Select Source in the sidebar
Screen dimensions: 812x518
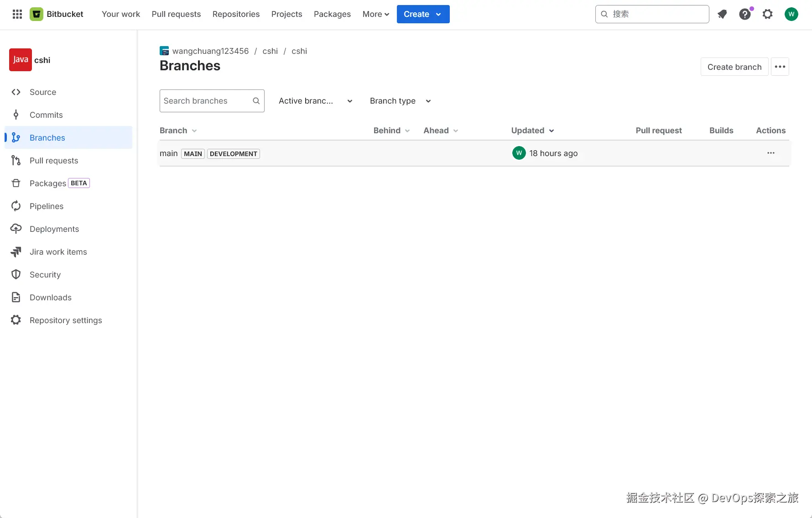(68, 92)
